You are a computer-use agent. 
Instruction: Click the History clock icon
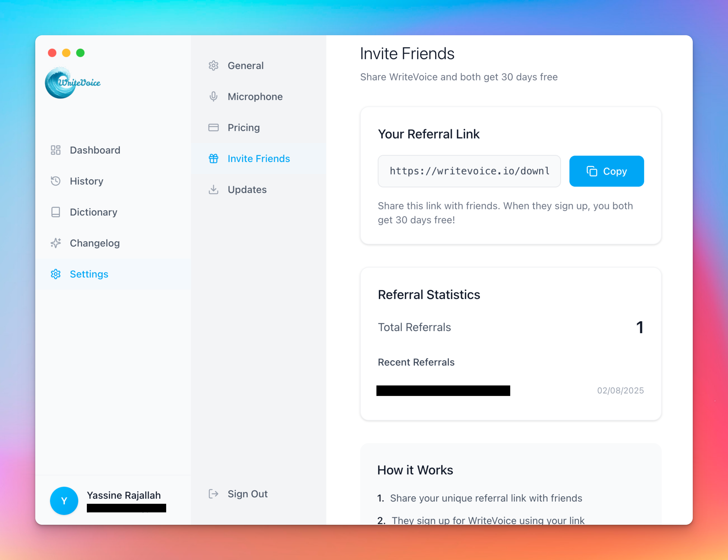(55, 181)
